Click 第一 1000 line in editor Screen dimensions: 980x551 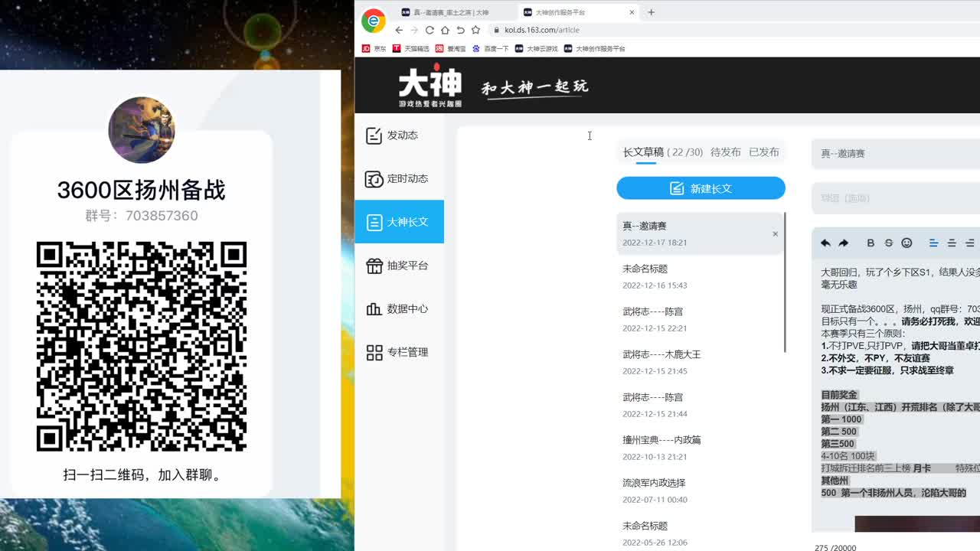coord(841,419)
